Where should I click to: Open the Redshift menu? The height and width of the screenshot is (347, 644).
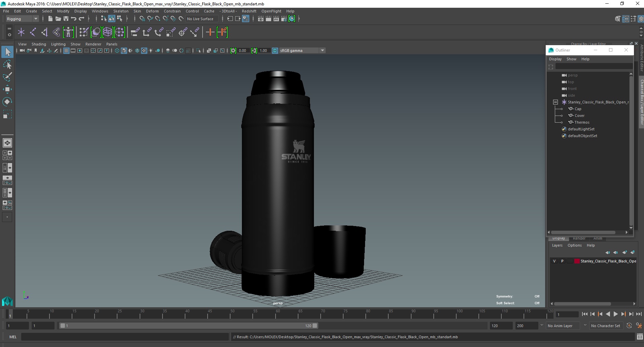click(249, 11)
